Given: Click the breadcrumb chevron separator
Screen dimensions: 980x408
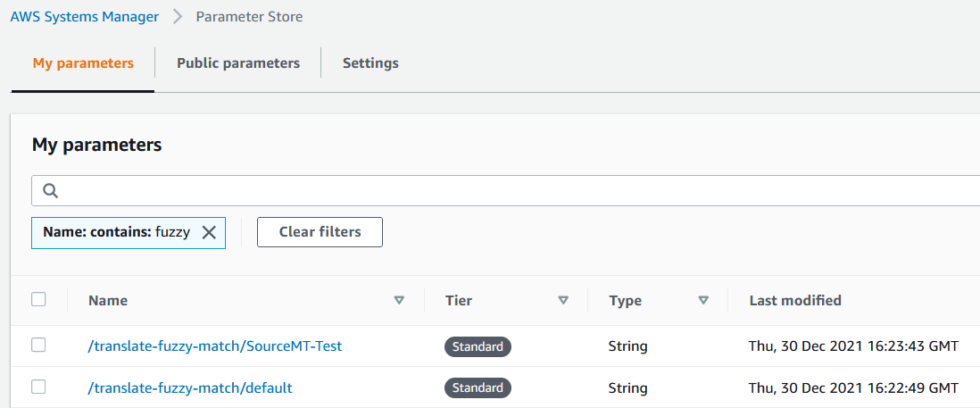Looking at the screenshot, I should click(x=178, y=17).
